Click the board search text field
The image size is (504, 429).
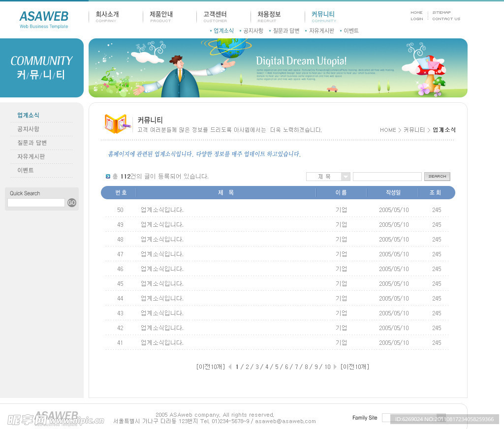pyautogui.click(x=387, y=177)
